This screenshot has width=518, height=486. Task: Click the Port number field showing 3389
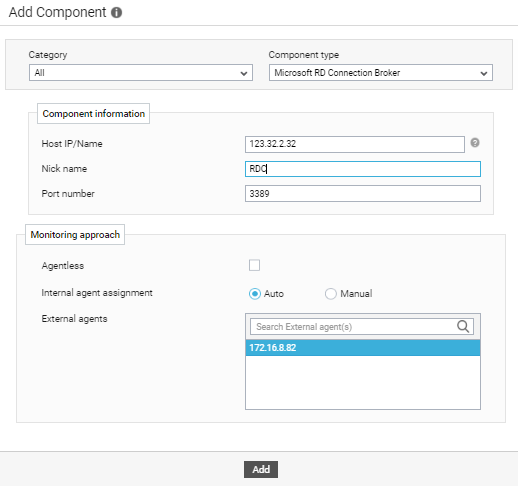coord(363,194)
